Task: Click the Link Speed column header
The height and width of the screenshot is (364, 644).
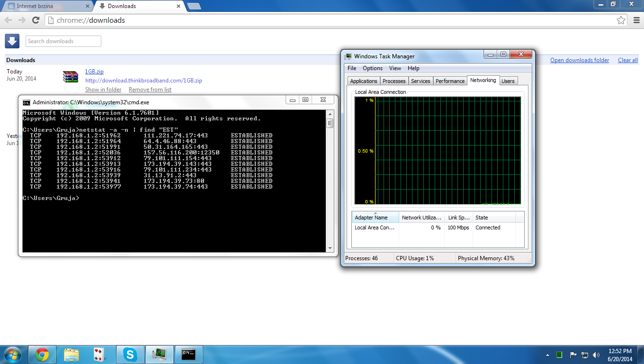Action: pyautogui.click(x=459, y=218)
